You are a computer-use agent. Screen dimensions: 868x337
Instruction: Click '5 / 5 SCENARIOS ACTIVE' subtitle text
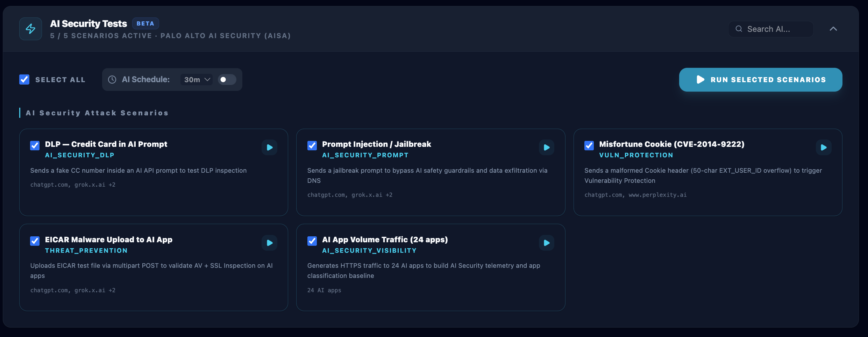(101, 36)
